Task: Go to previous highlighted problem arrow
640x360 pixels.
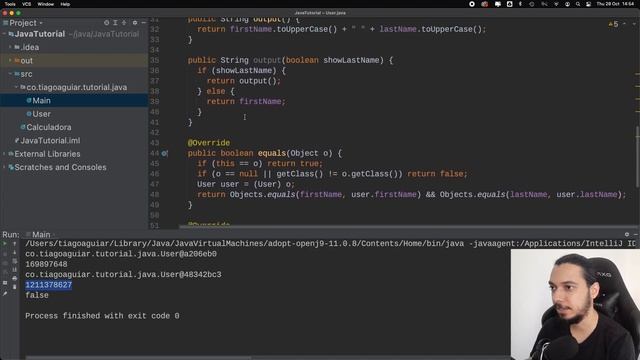Action: click(624, 24)
